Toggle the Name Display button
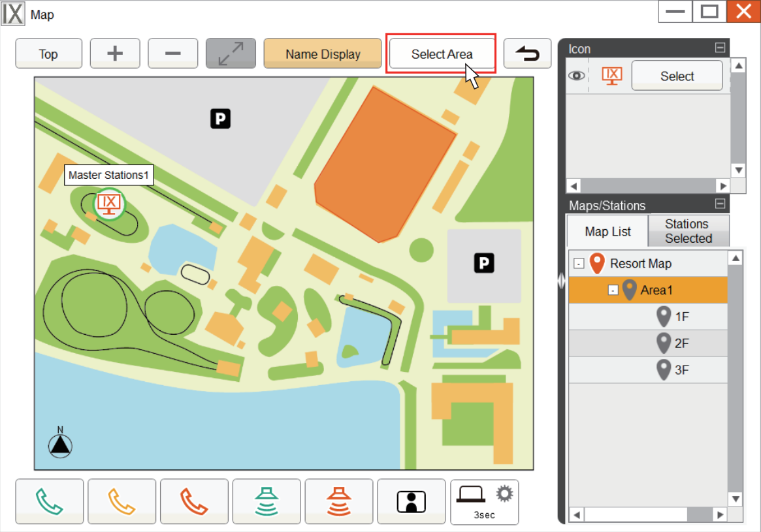Image resolution: width=761 pixels, height=532 pixels. pos(323,54)
